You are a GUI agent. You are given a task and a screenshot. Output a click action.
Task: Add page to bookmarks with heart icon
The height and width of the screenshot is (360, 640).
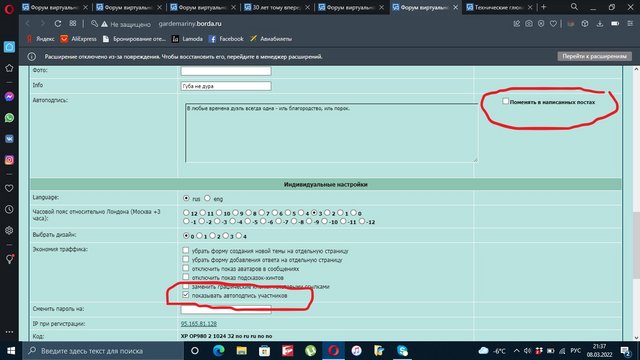pyautogui.click(x=553, y=24)
